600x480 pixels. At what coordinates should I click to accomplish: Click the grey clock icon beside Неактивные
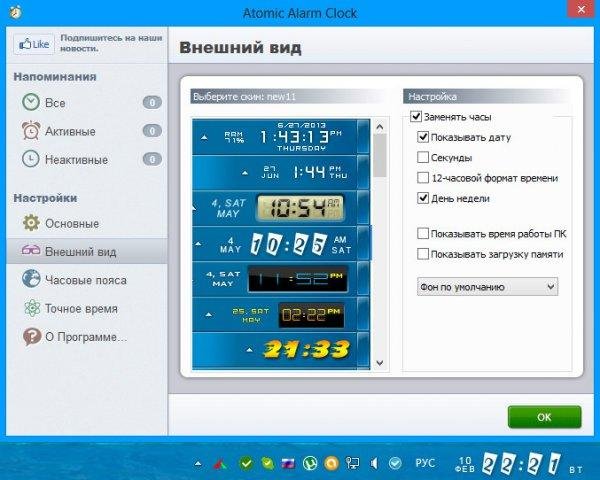coord(31,159)
